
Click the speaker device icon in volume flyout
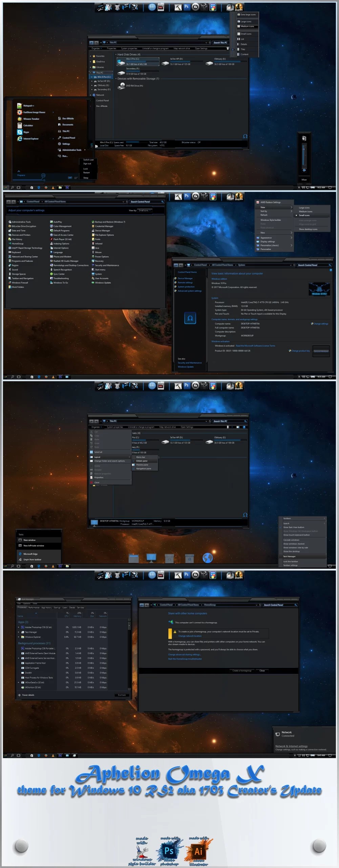[x=304, y=138]
